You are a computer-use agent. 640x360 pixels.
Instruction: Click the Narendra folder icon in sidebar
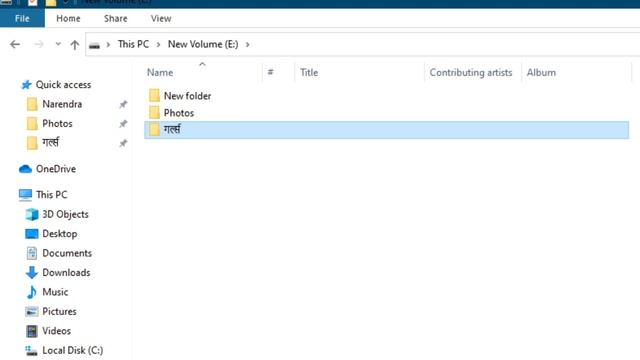pos(32,104)
